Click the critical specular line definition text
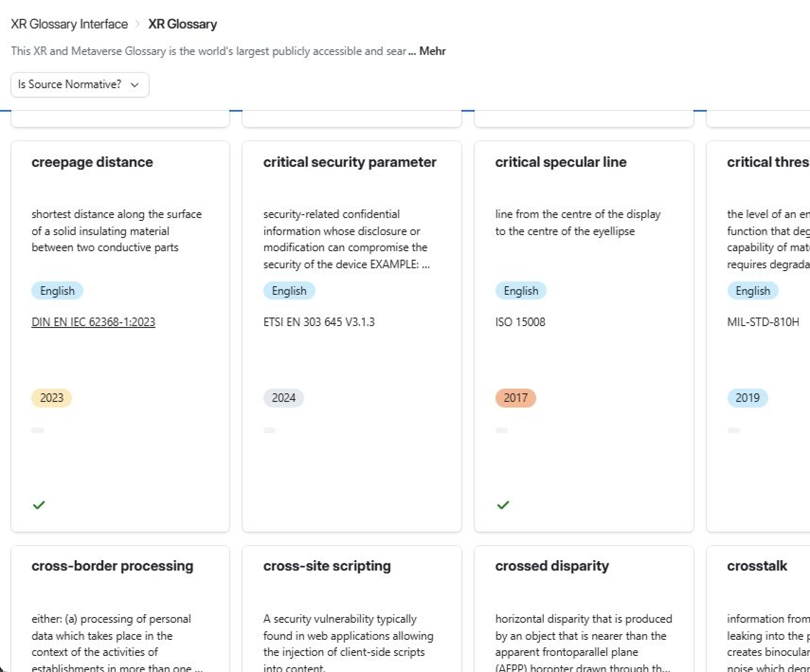Viewport: 810px width, 672px height. click(578, 223)
